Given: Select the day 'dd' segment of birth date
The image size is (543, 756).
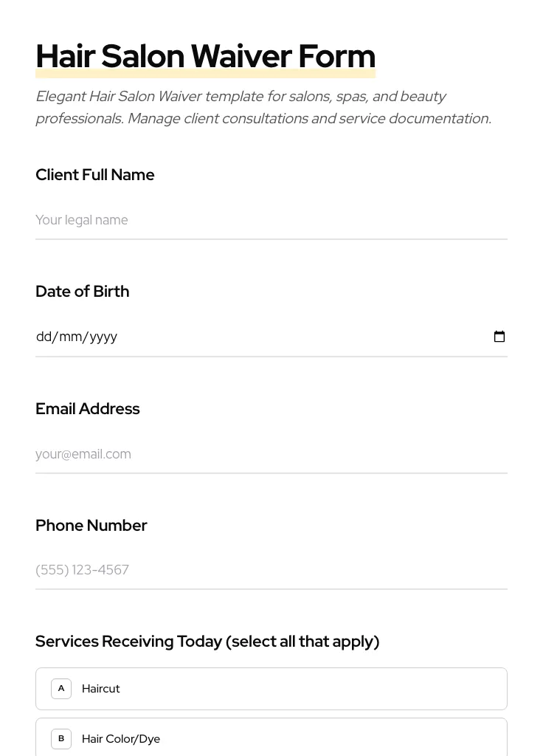Looking at the screenshot, I should [x=44, y=337].
